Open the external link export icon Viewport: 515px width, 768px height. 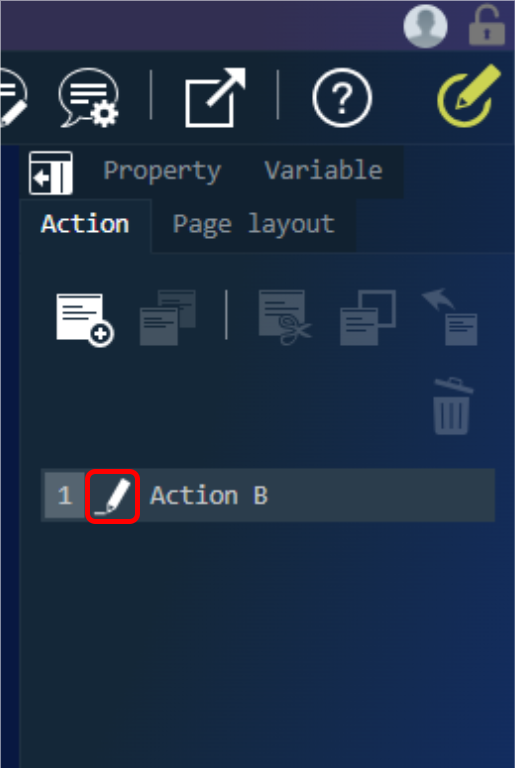point(215,97)
